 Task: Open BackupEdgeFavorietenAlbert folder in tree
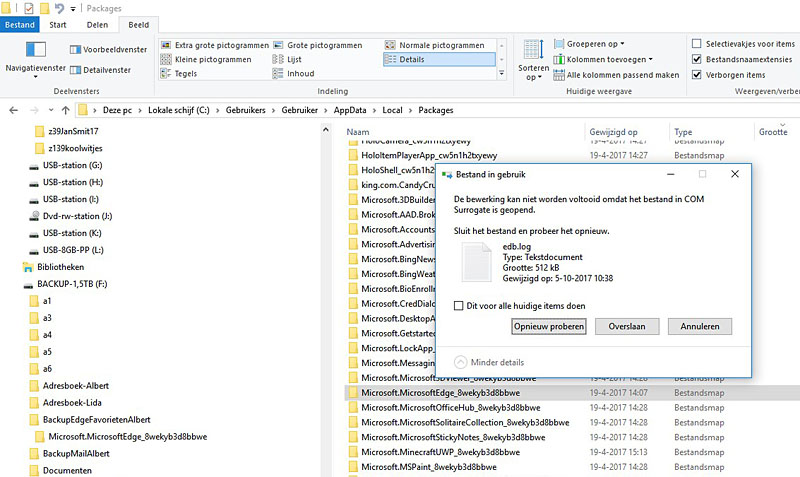[96, 419]
